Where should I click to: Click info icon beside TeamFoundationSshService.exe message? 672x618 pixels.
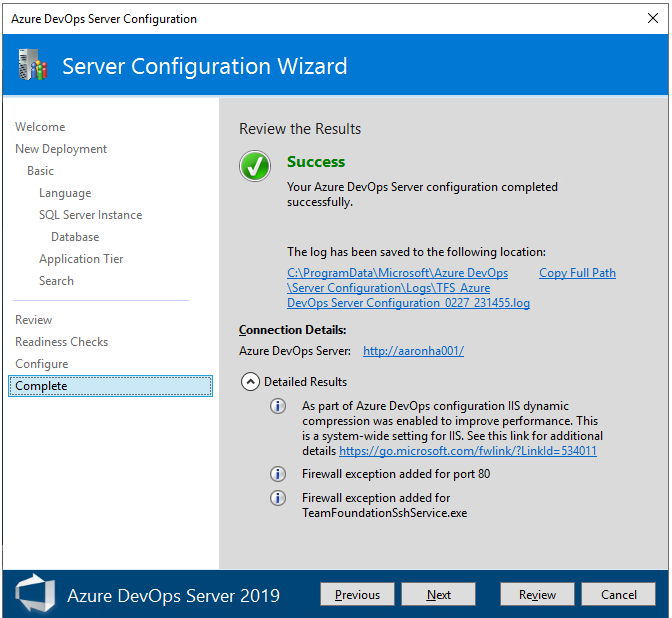278,498
